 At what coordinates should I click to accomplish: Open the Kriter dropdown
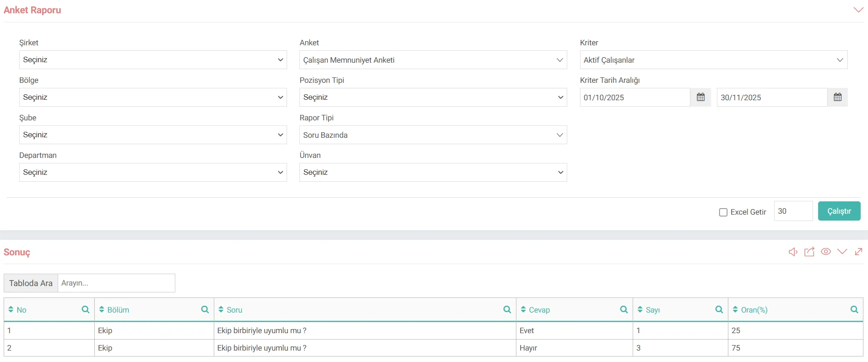pyautogui.click(x=713, y=60)
